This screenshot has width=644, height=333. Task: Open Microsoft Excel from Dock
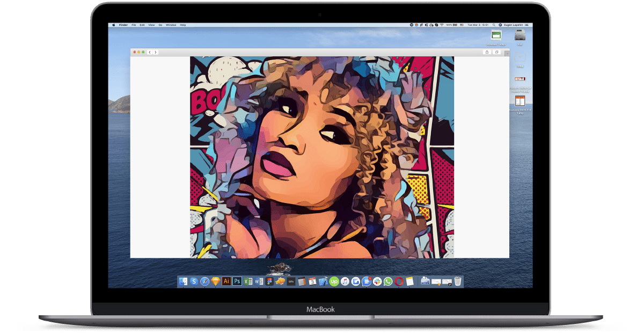click(x=247, y=281)
